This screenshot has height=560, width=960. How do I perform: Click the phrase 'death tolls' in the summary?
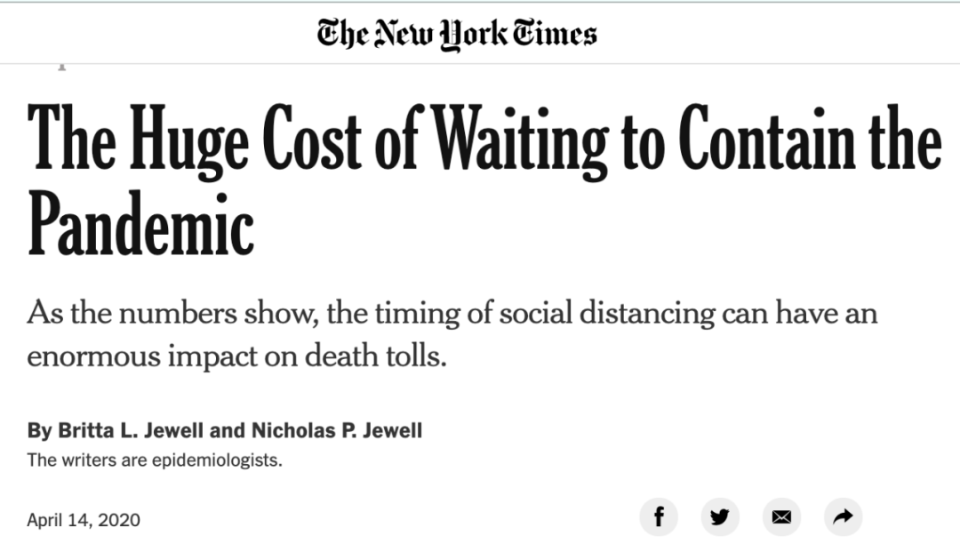[375, 355]
